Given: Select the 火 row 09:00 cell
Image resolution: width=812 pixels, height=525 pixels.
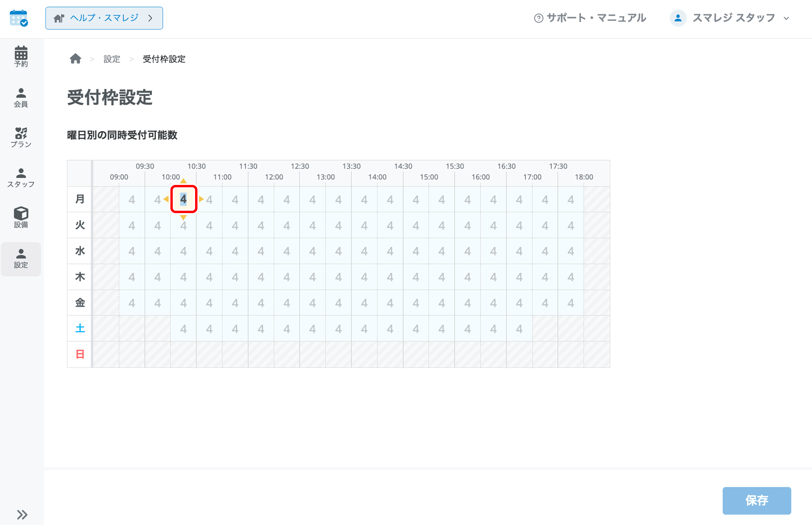Looking at the screenshot, I should pyautogui.click(x=132, y=225).
